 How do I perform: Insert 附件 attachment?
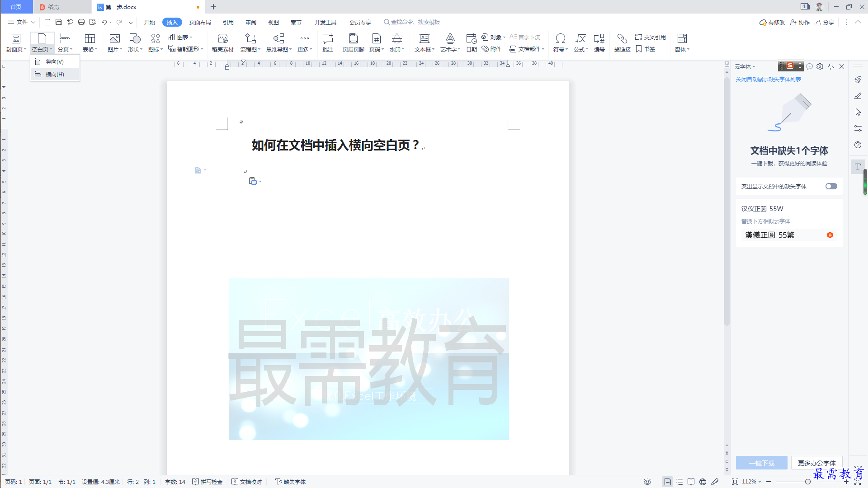point(492,49)
